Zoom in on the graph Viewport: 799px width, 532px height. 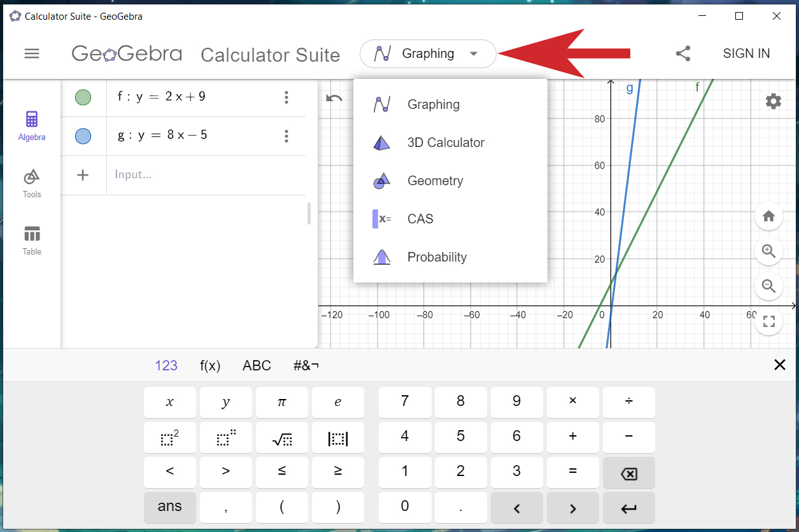pos(768,251)
